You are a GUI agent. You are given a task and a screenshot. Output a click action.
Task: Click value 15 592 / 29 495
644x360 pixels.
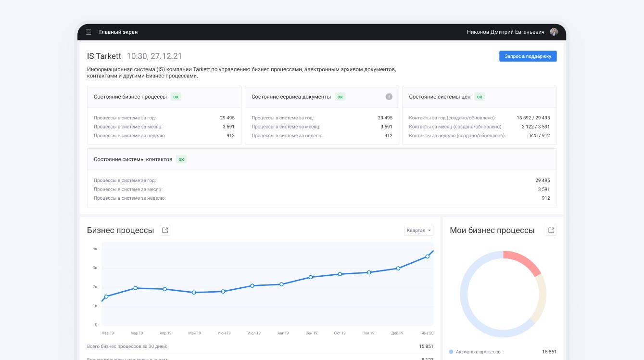(x=533, y=118)
